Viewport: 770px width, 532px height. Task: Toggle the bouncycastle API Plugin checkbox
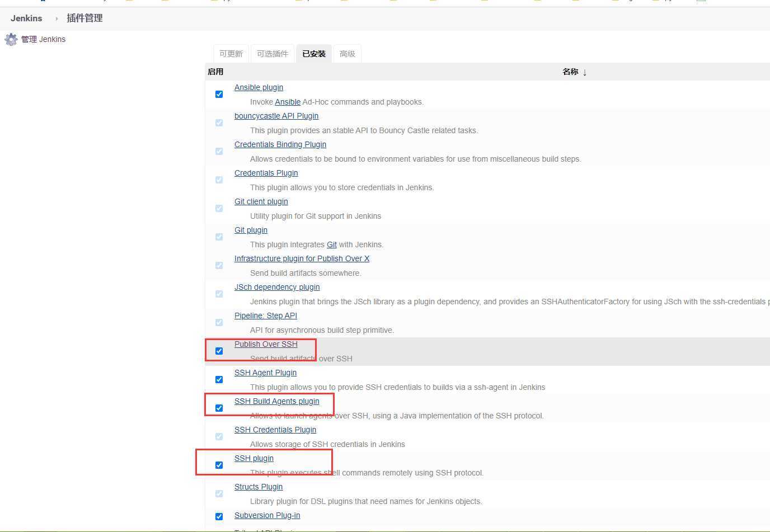tap(219, 123)
